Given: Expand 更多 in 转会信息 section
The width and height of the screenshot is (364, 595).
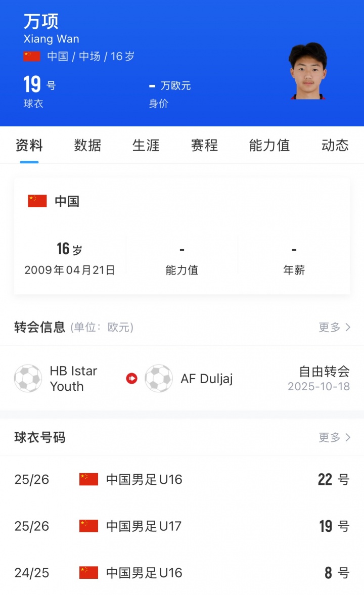Looking at the screenshot, I should tap(334, 327).
